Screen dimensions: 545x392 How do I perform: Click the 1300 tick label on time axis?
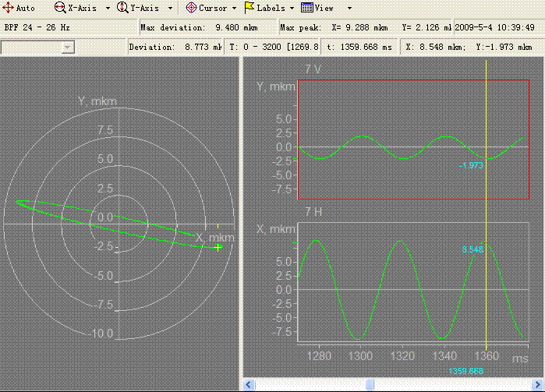pos(360,356)
